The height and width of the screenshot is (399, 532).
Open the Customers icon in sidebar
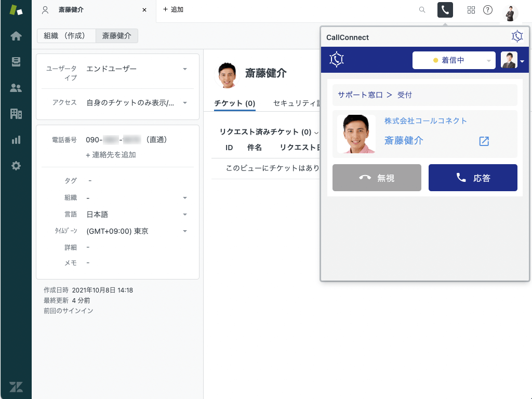(x=16, y=88)
